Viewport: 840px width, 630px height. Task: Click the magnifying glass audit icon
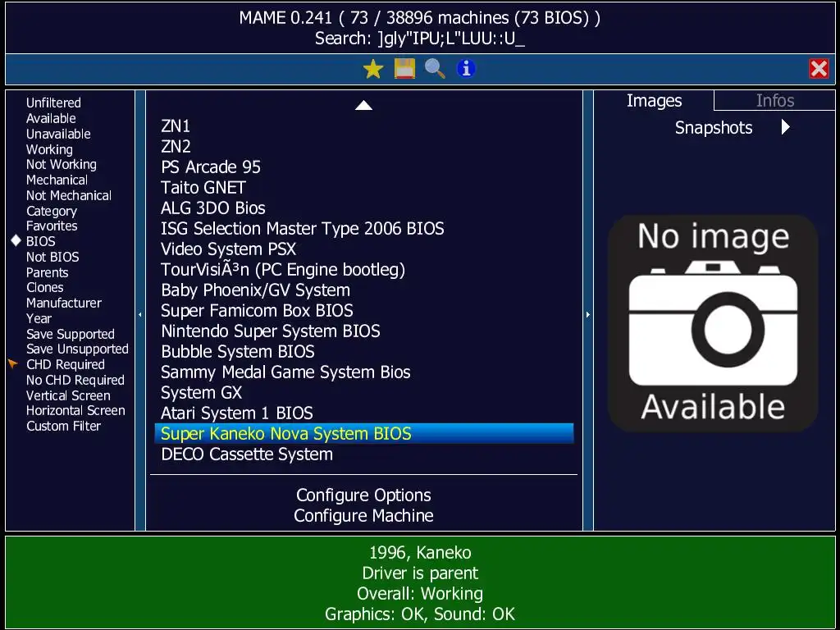tap(435, 69)
